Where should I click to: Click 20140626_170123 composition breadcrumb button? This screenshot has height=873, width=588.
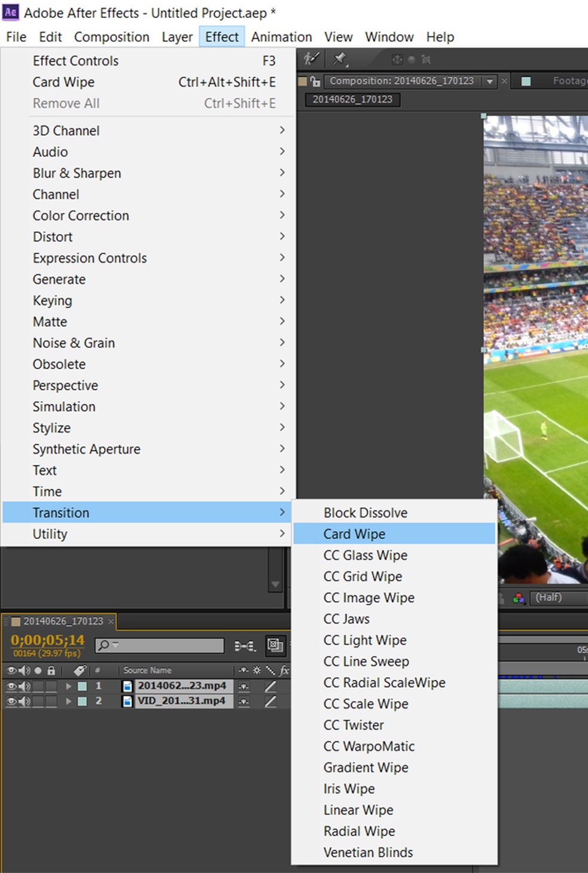tap(353, 99)
